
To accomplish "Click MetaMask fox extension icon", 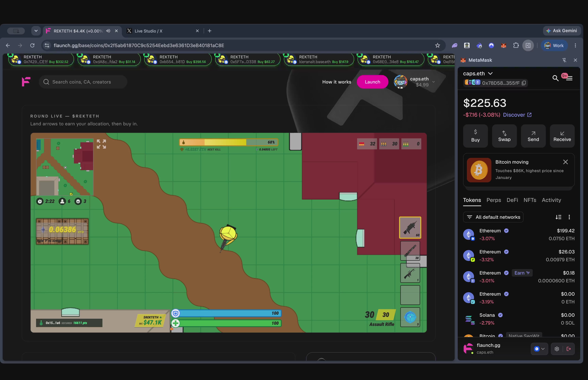I will [503, 45].
